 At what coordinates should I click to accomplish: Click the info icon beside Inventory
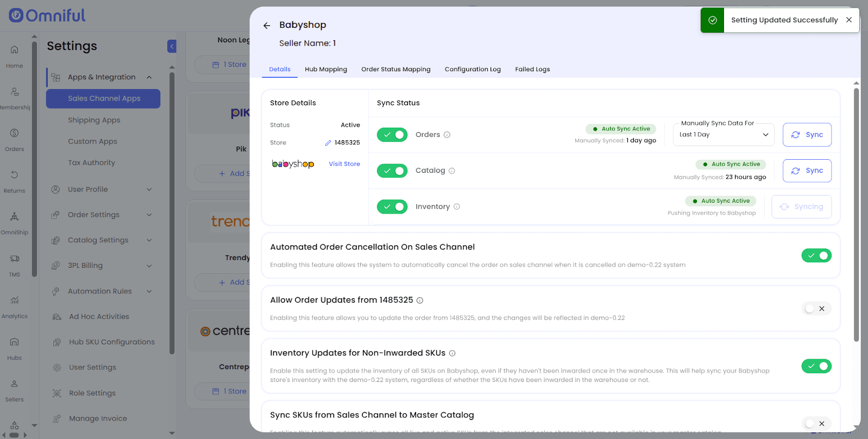click(457, 206)
